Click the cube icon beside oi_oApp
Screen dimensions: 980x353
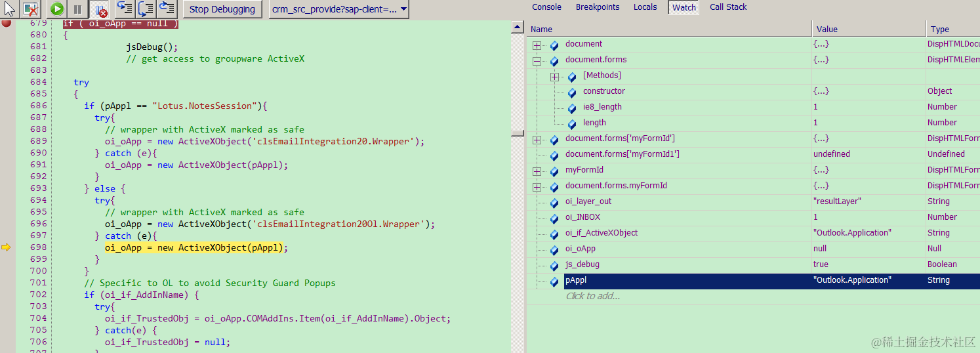554,250
